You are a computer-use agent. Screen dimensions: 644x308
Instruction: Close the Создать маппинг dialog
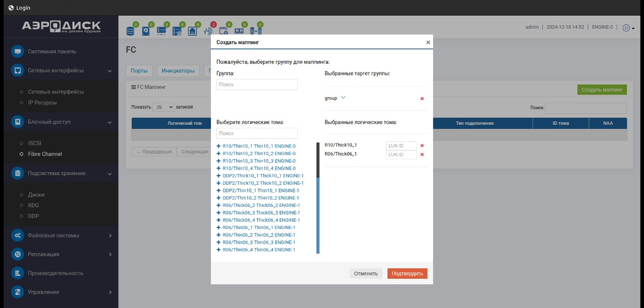[x=428, y=43]
